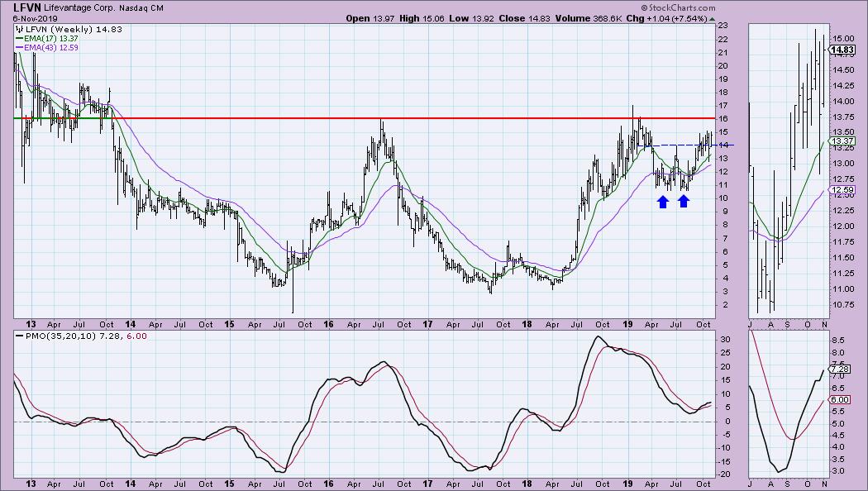Screen dimensions: 868x491
Task: Click the 12.59 EMA tag in zoom panel
Action: click(x=842, y=190)
